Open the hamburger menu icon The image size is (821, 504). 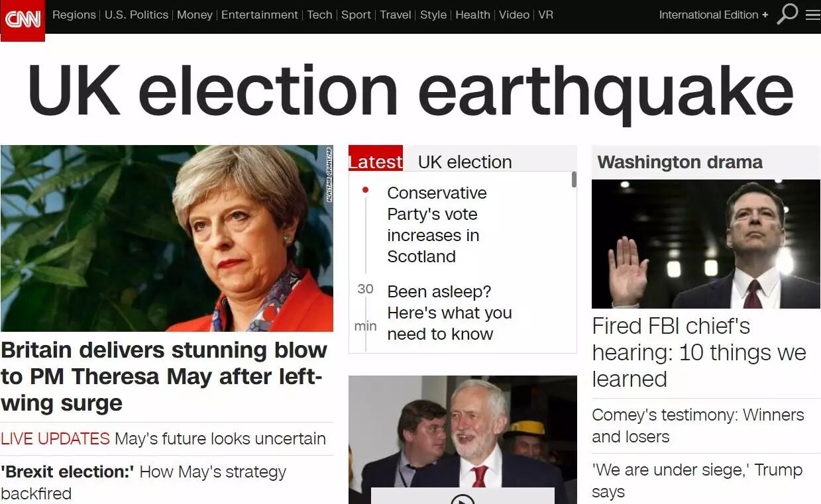coord(812,15)
